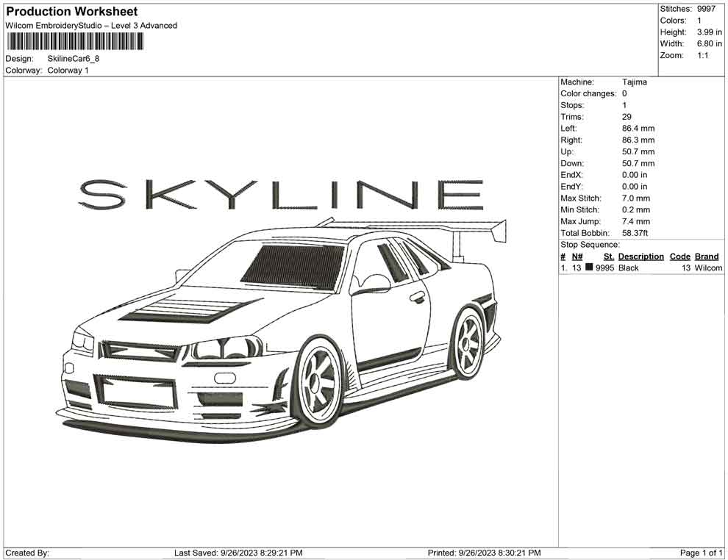Click the St. column header
The height and width of the screenshot is (560, 728).
[x=609, y=256]
